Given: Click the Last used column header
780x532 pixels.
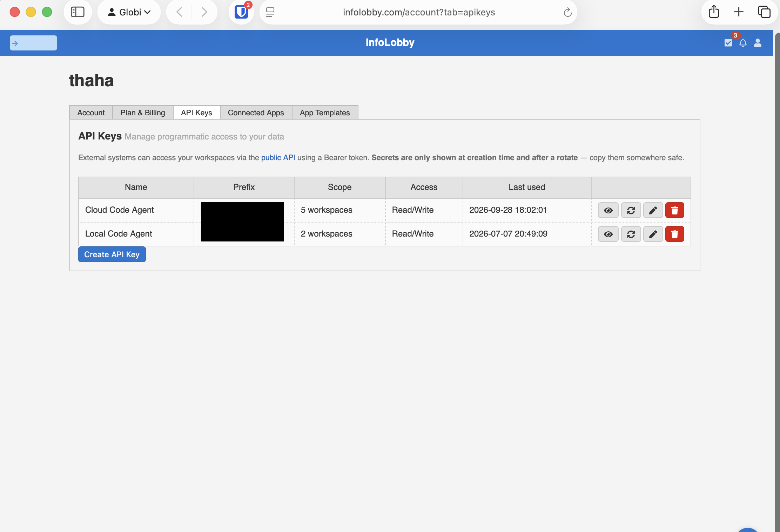Looking at the screenshot, I should (527, 187).
